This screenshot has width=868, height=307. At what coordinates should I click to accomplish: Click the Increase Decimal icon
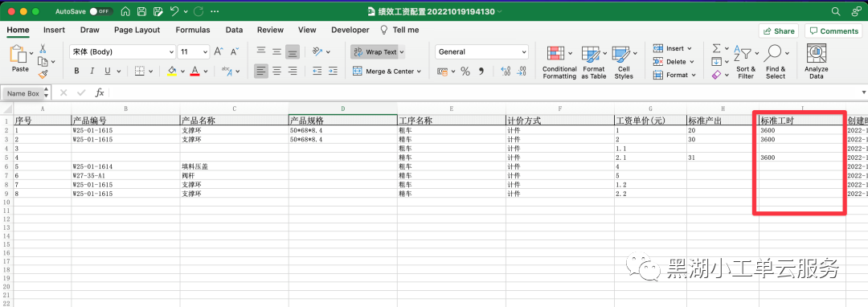coord(505,72)
